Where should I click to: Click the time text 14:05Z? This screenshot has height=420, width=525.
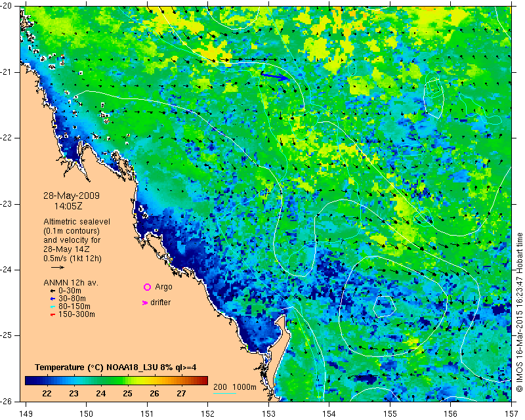tap(68, 206)
